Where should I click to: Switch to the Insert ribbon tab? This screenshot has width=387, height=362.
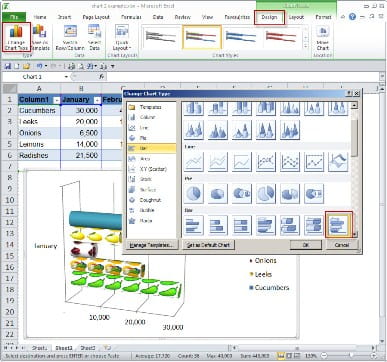pyautogui.click(x=64, y=17)
